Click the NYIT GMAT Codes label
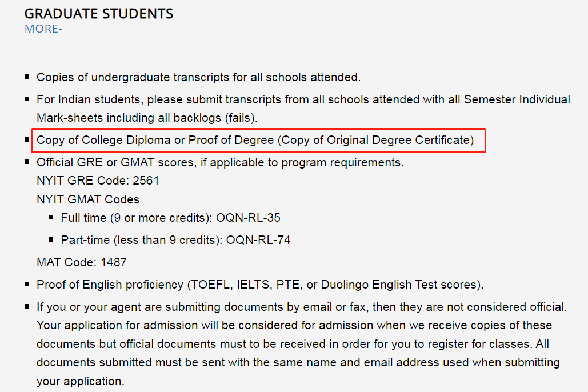The image size is (588, 392). [88, 199]
